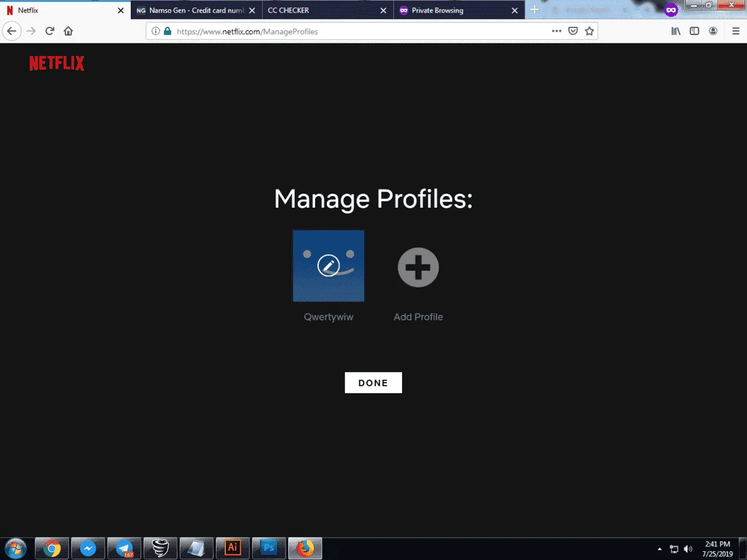Open Adobe Illustrator from the taskbar
Screen dimensions: 747x560
click(x=232, y=549)
